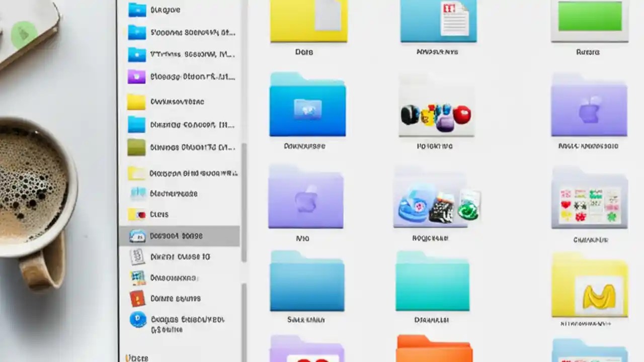
Task: Click the yellow-and-red badge icon in sidebar
Action: tap(137, 214)
